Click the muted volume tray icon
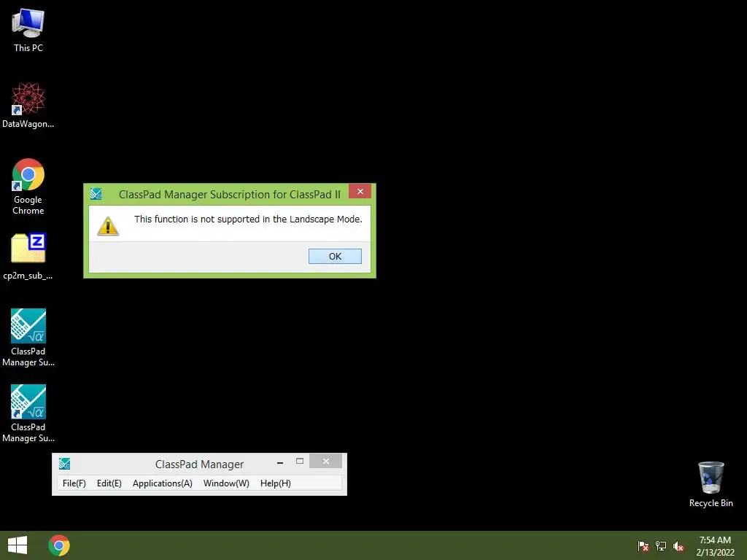This screenshot has height=560, width=747. click(678, 545)
